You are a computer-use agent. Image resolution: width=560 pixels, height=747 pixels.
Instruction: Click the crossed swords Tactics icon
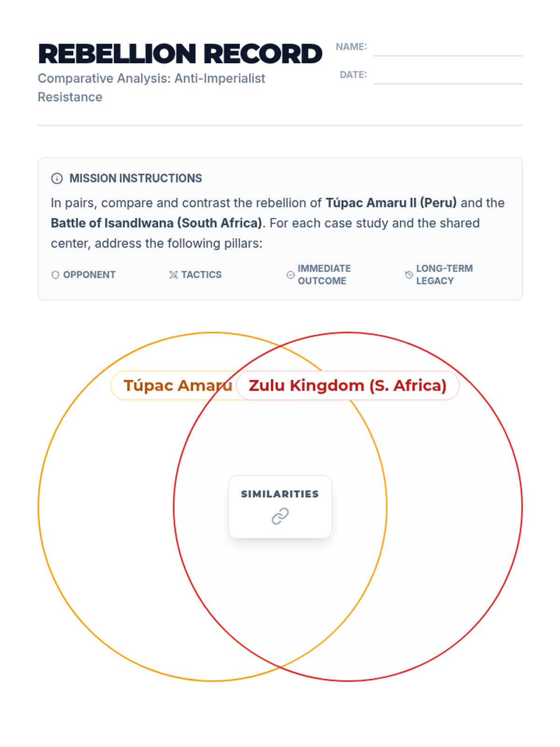point(174,275)
